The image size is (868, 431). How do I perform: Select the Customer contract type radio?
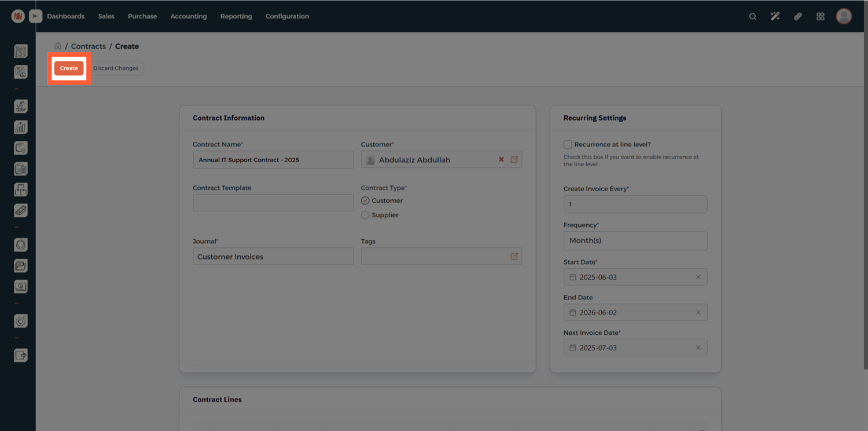[365, 200]
